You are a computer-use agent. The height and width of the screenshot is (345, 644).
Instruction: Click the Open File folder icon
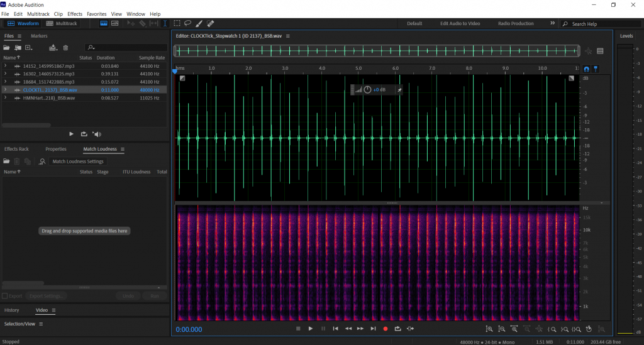pos(8,47)
